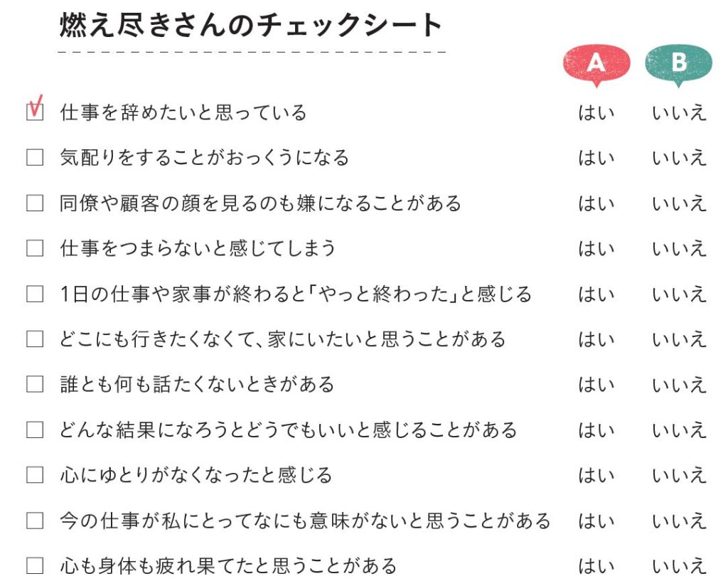Check the 気配りをすることがおっくうになる checkbox
Viewport: 728px width, 586px height.
point(35,158)
